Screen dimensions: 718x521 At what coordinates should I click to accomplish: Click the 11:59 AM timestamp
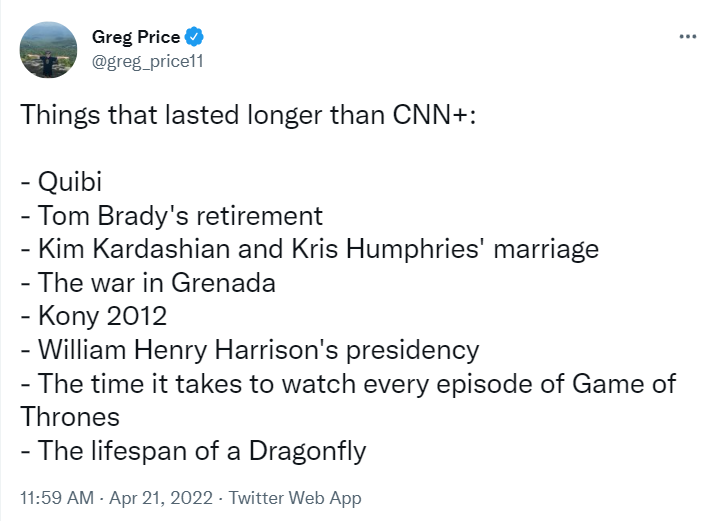57,498
